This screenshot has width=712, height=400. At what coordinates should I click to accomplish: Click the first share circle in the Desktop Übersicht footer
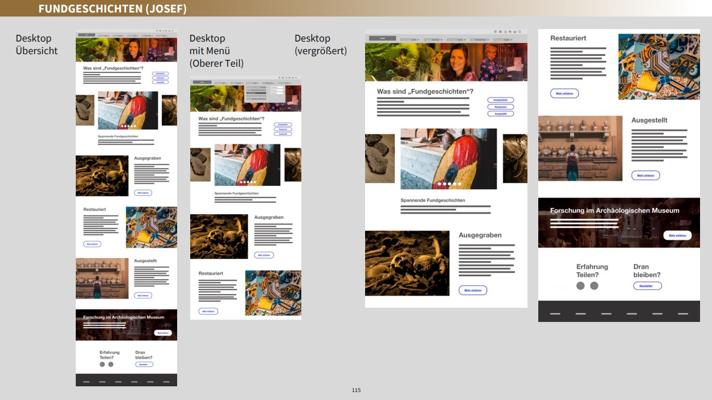[102, 365]
